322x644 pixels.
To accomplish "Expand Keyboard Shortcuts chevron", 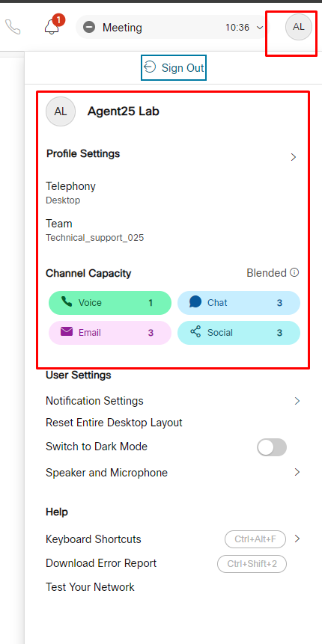I will [297, 539].
